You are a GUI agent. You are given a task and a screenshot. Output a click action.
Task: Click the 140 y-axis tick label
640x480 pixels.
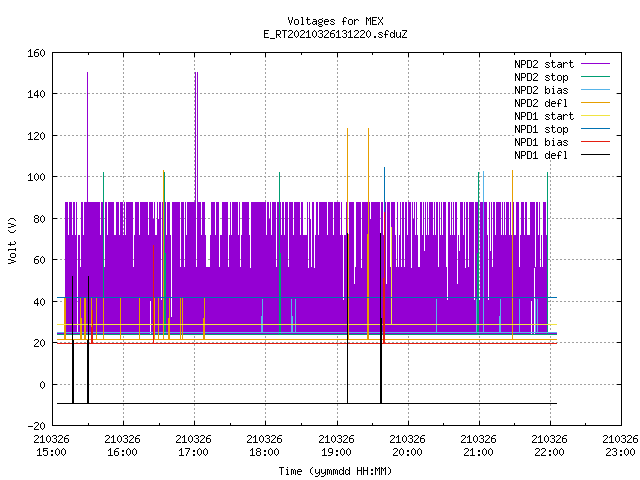tap(36, 95)
